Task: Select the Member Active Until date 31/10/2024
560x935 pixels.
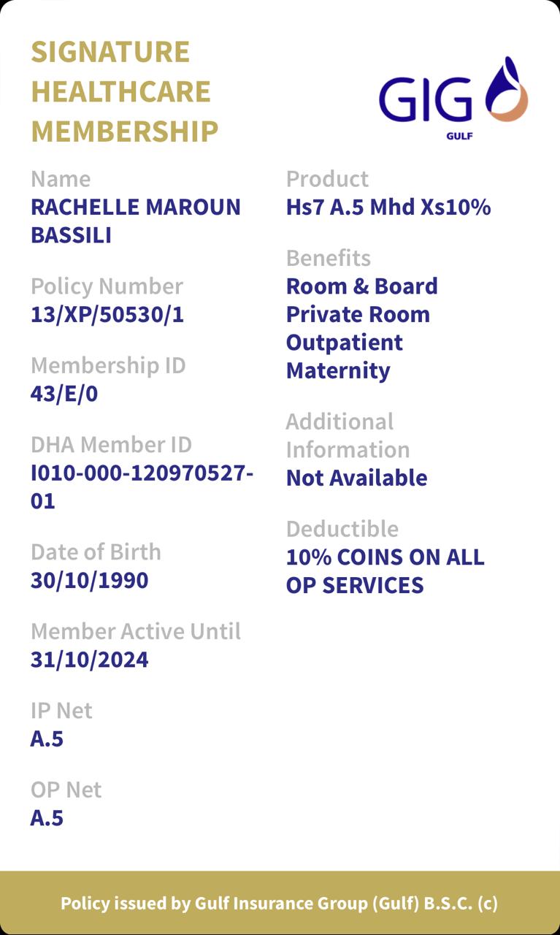Action: [89, 660]
